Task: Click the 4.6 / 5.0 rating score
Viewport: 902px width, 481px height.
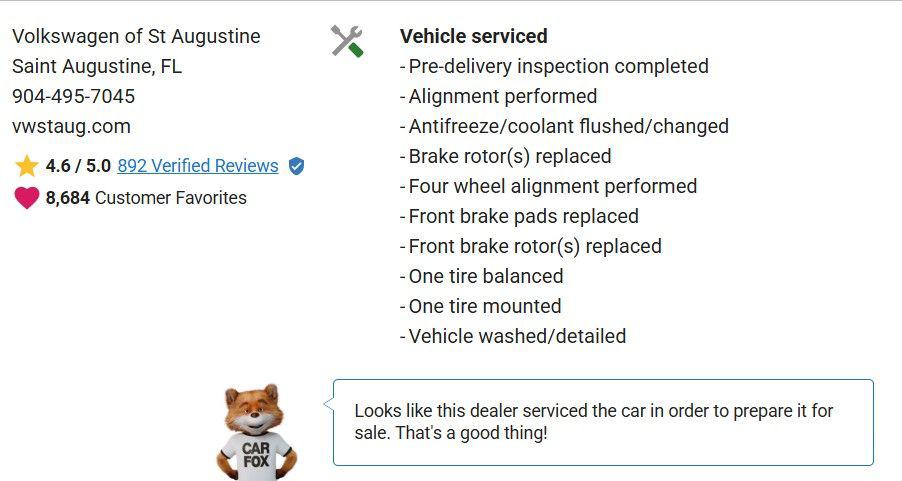Action: point(78,166)
